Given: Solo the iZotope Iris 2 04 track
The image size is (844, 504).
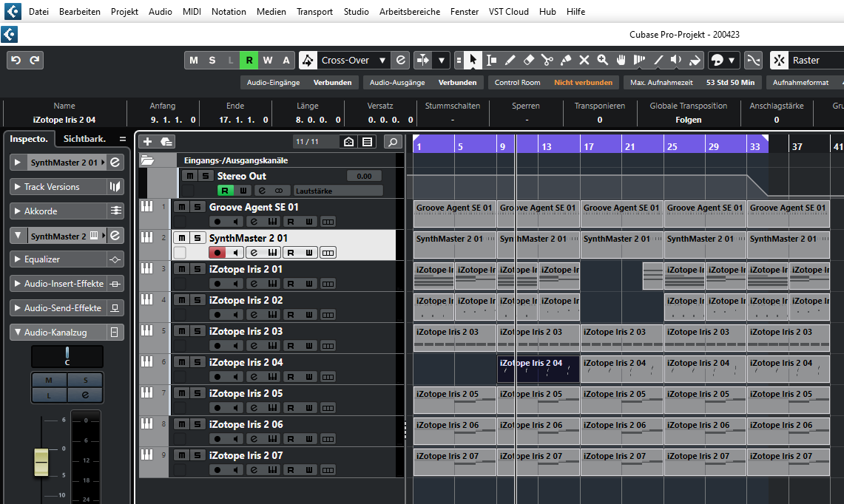Looking at the screenshot, I should [x=197, y=362].
